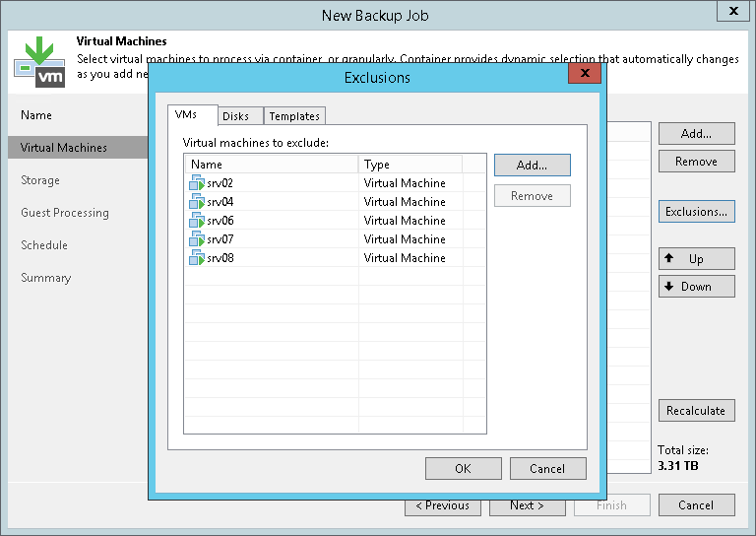Click Add in the New Backup Job window

(697, 134)
